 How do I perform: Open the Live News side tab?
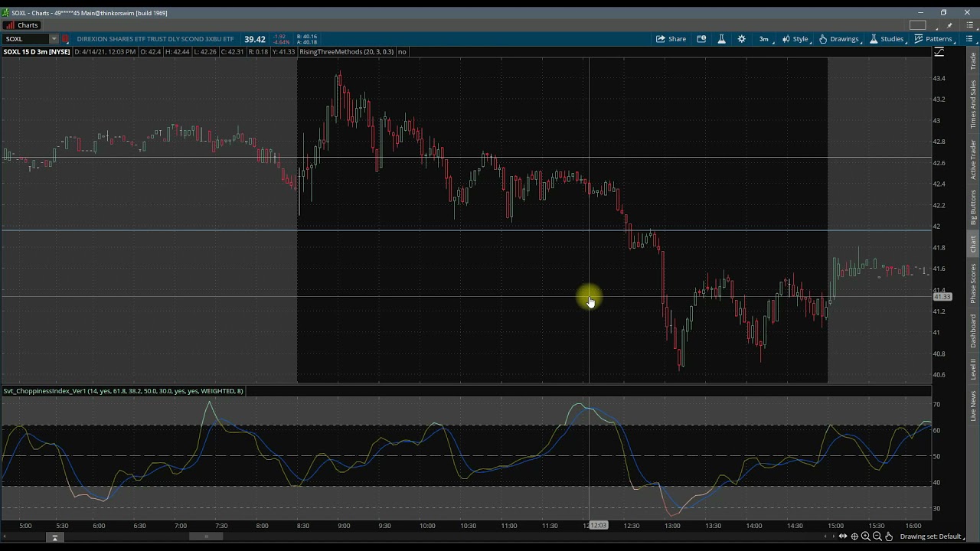973,406
